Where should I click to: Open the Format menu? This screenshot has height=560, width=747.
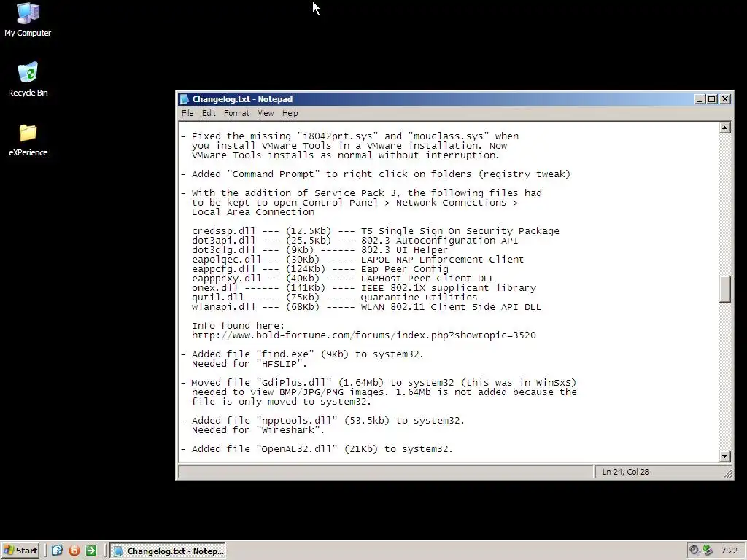(236, 113)
